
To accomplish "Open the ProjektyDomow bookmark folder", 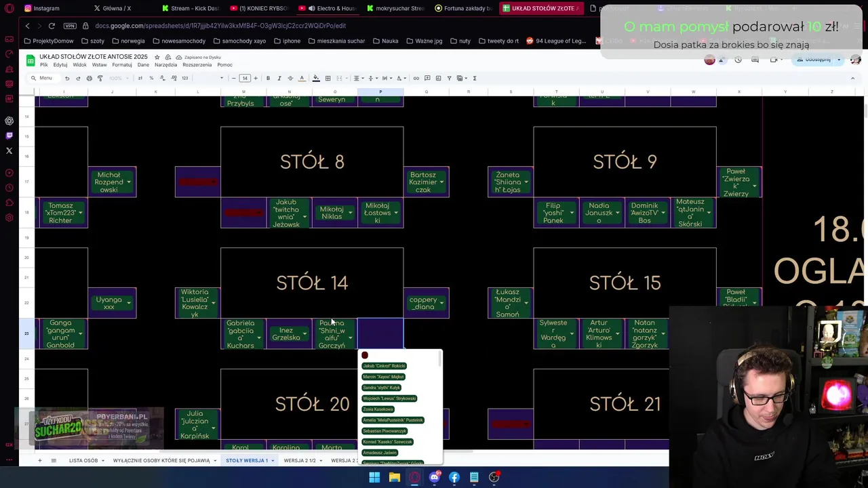I will 49,41.
